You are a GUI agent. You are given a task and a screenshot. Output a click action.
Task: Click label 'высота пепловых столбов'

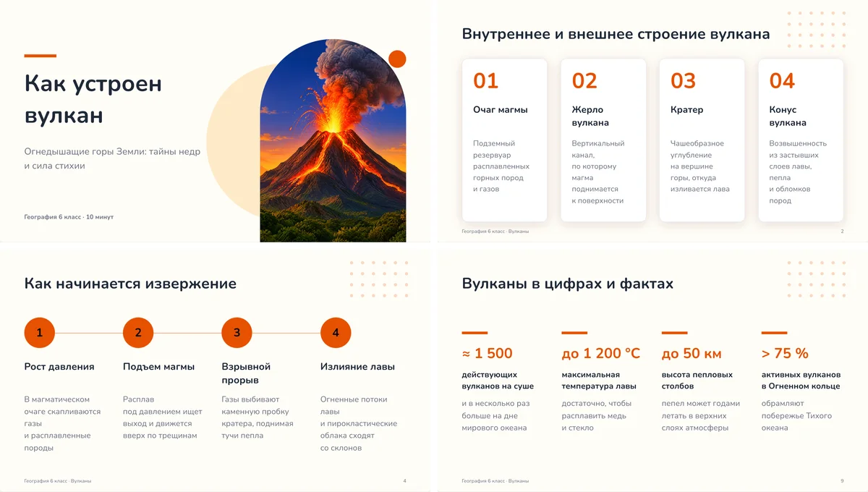click(x=697, y=381)
